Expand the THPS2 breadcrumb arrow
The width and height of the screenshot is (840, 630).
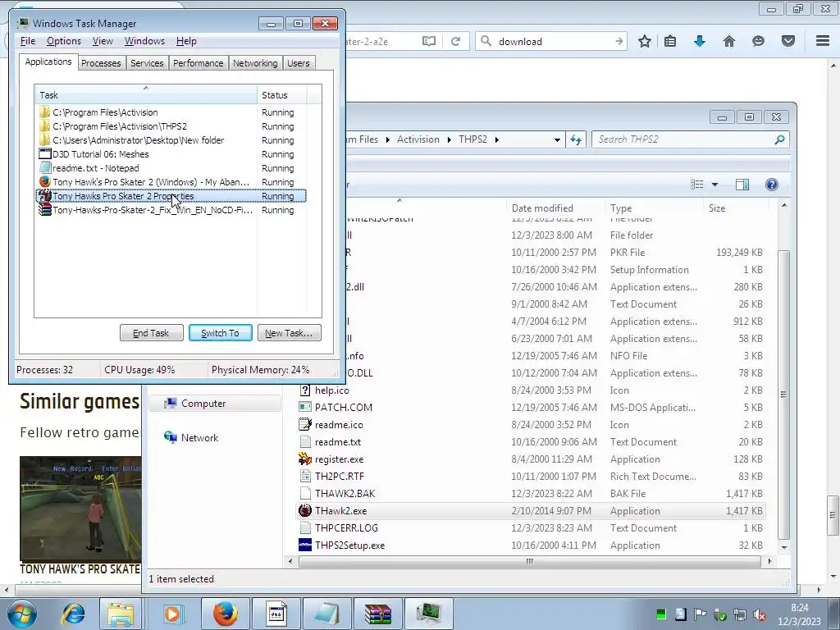coord(497,139)
